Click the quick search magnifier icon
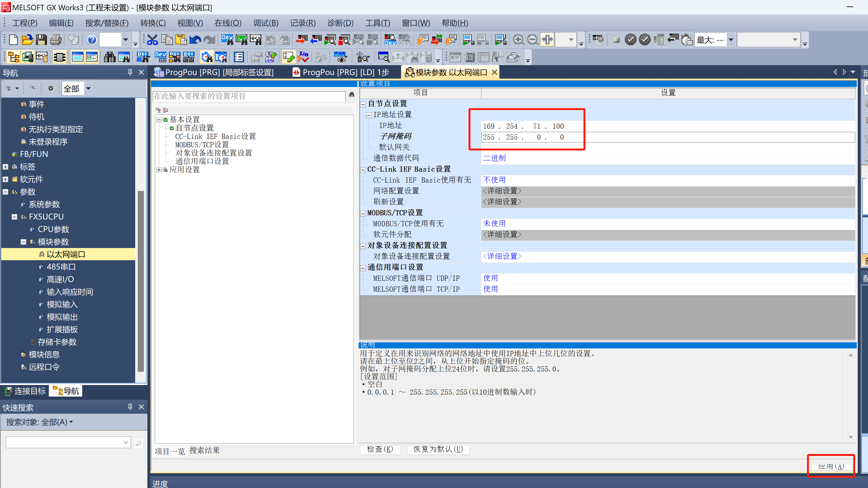The height and width of the screenshot is (488, 868). pyautogui.click(x=138, y=443)
